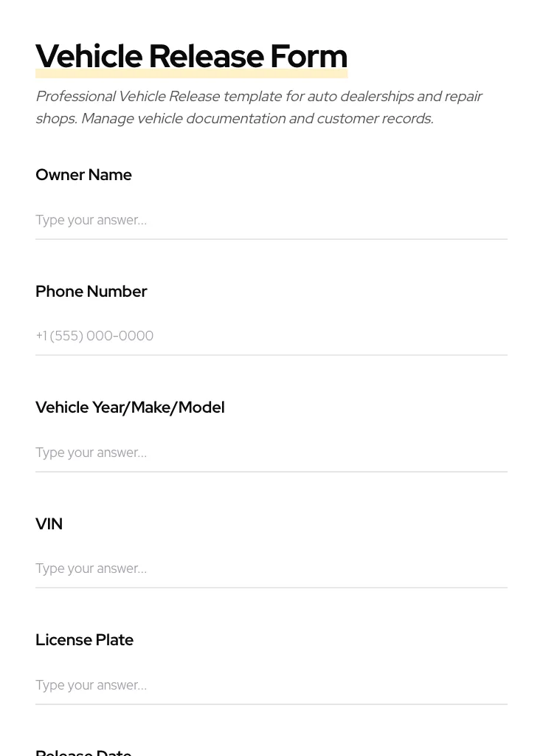543x756 pixels.
Task: Click the VIN field label
Action: (49, 524)
